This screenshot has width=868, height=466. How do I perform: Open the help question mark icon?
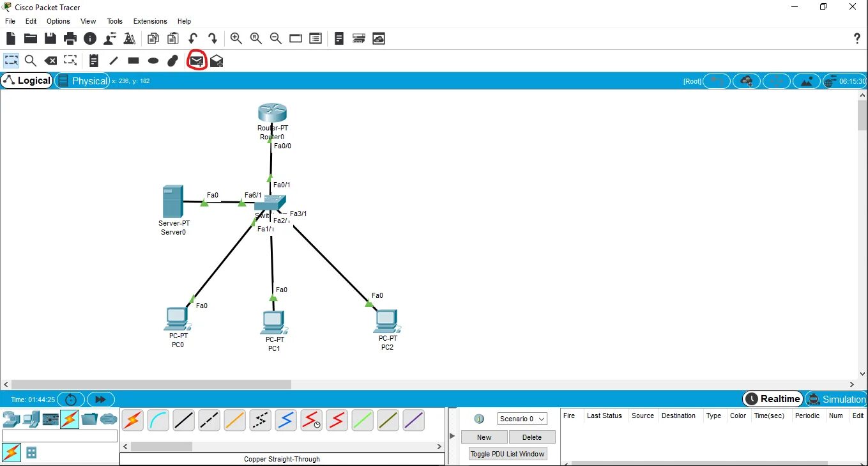(x=857, y=38)
